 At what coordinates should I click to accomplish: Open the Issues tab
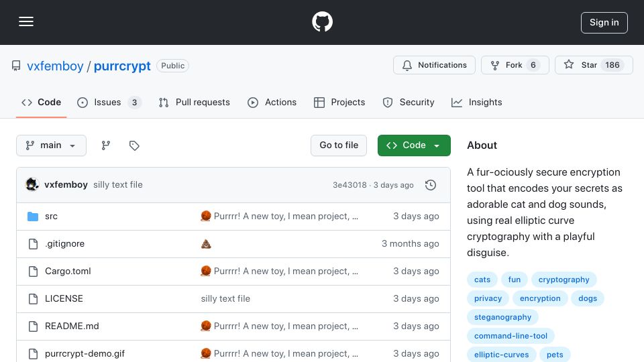tap(109, 102)
